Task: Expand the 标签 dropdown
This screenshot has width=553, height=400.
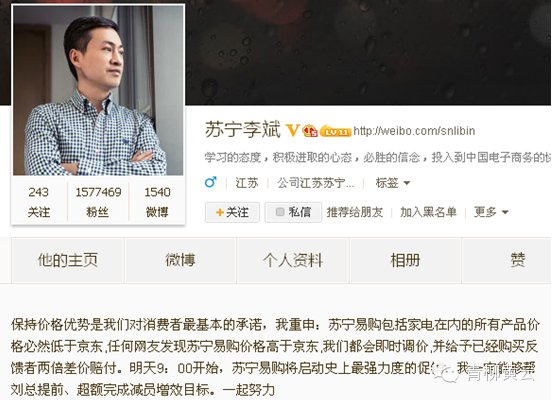Action: (393, 183)
